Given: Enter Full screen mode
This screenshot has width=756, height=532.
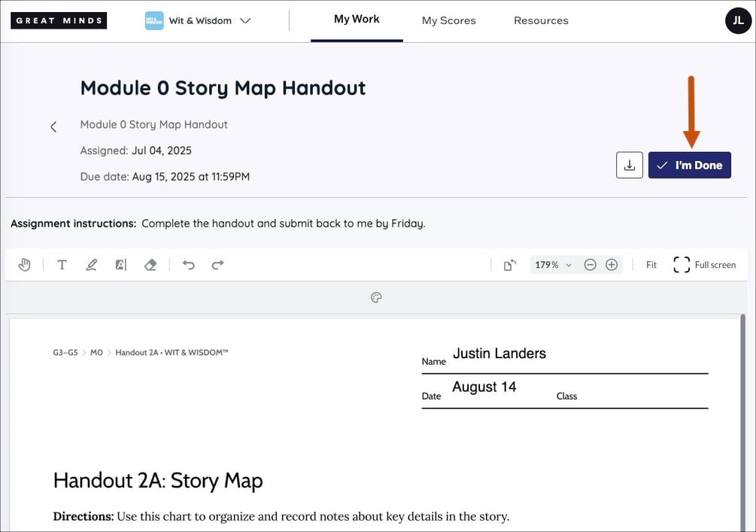Looking at the screenshot, I should click(x=704, y=265).
